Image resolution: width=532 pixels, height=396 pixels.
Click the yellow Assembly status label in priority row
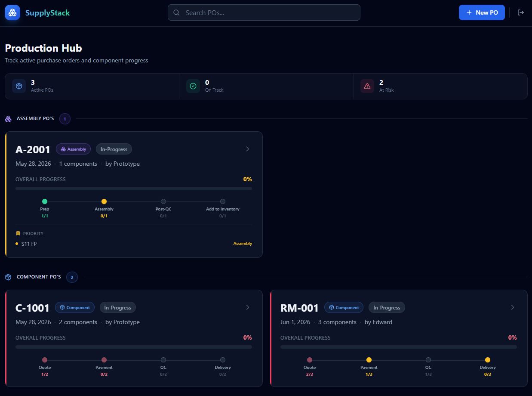(243, 244)
